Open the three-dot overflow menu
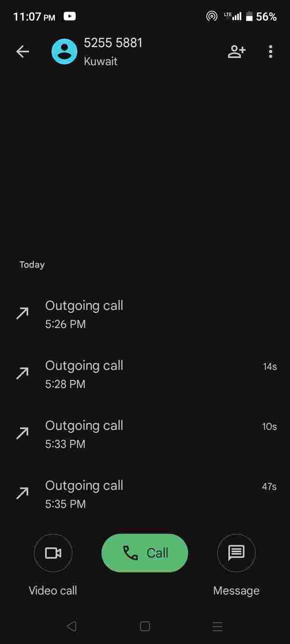Image resolution: width=290 pixels, height=644 pixels. pyautogui.click(x=271, y=52)
